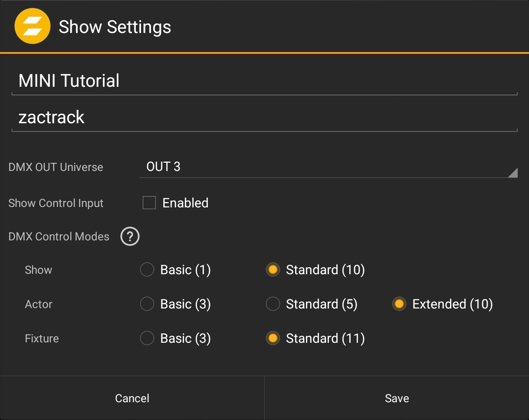Screen dimensions: 529x420
Task: Select Standard (11) for Fixture mode
Action: 273,338
